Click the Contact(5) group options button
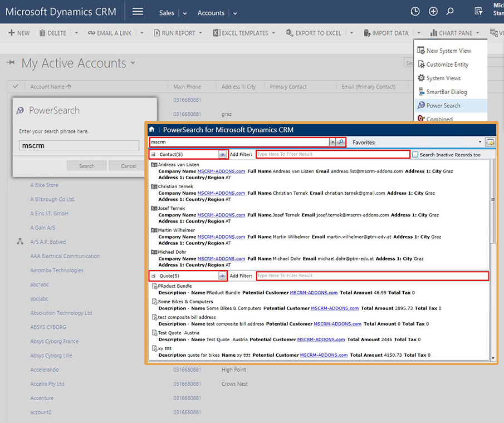 click(222, 155)
